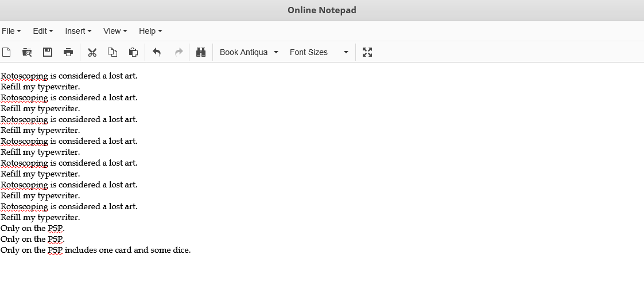
Task: Open the Help menu
Action: point(150,31)
